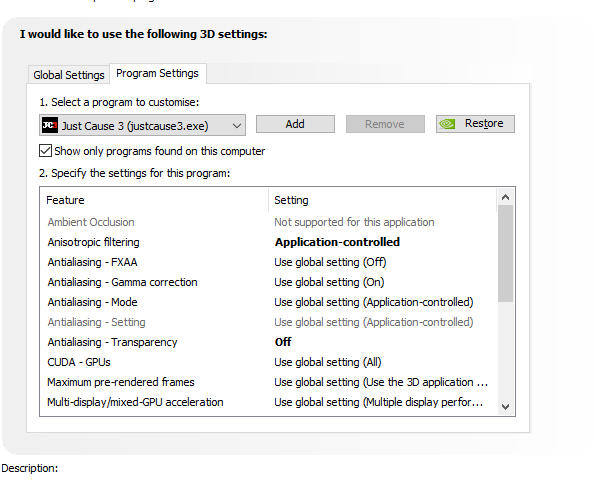Screen dimensions: 598x482
Task: Select the Multi-display/mixed-GPU acceleration feature
Action: tap(135, 402)
